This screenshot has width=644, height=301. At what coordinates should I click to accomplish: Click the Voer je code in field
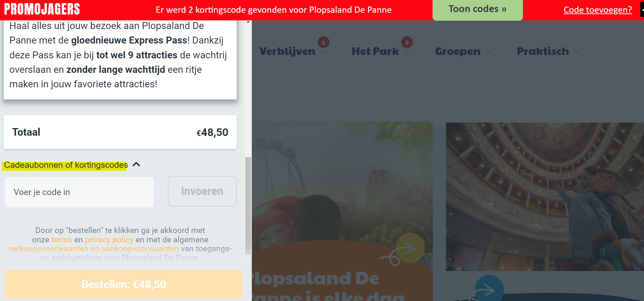[79, 192]
